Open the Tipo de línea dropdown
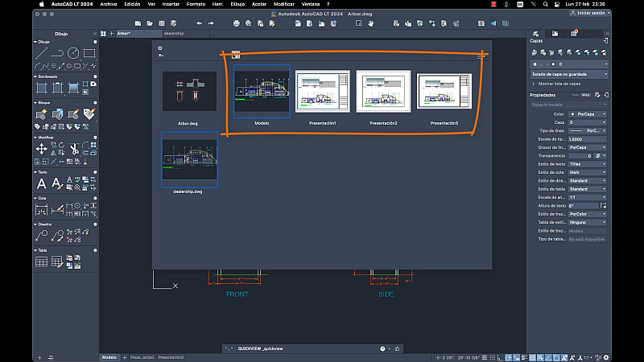644x362 pixels. click(588, 130)
